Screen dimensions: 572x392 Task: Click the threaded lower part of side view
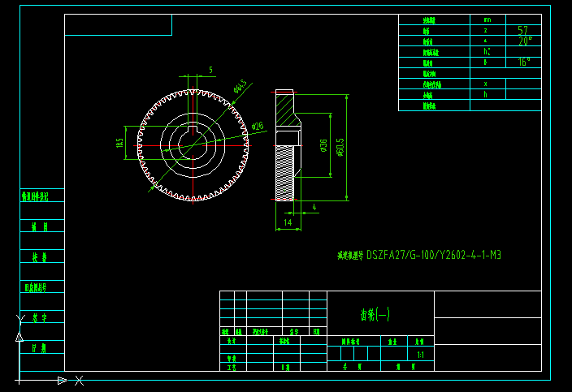pyautogui.click(x=284, y=170)
